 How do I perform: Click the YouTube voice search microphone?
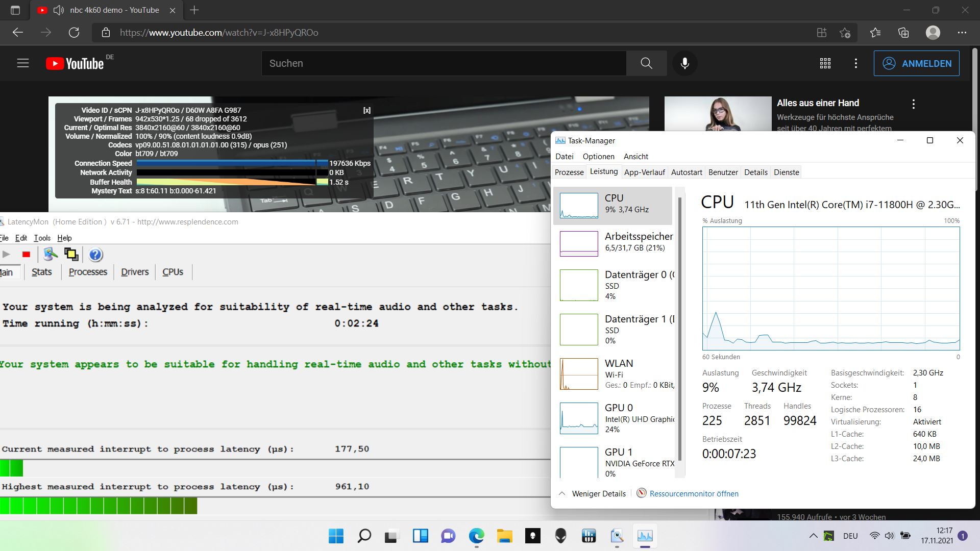click(684, 63)
